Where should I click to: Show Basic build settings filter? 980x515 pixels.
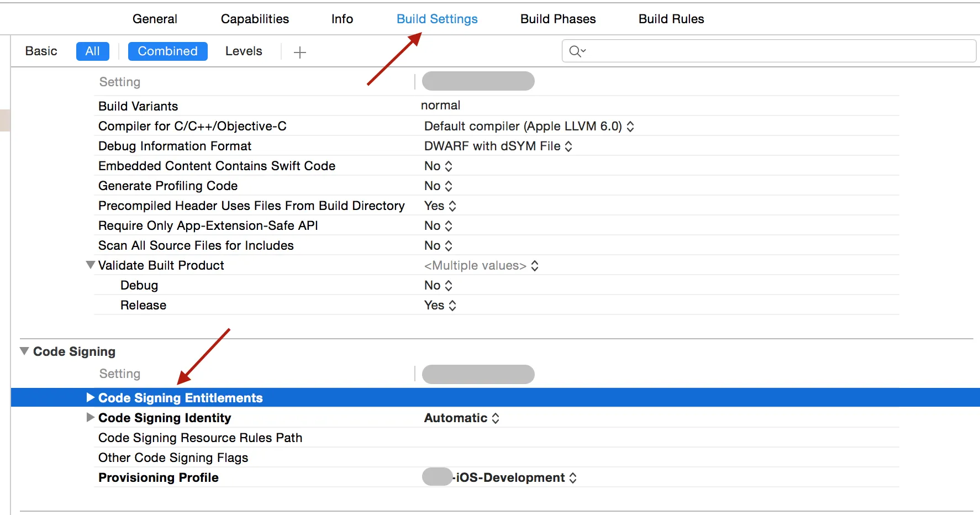click(41, 51)
